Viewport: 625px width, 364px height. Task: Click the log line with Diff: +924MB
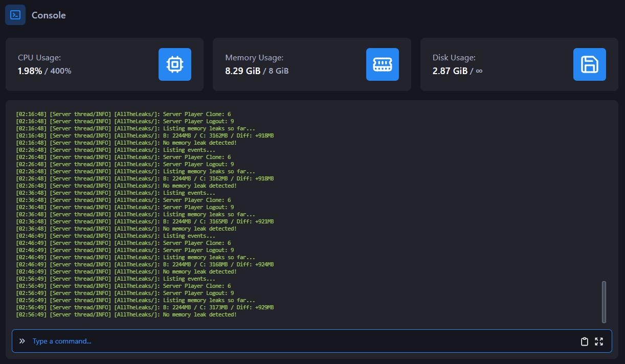point(145,265)
